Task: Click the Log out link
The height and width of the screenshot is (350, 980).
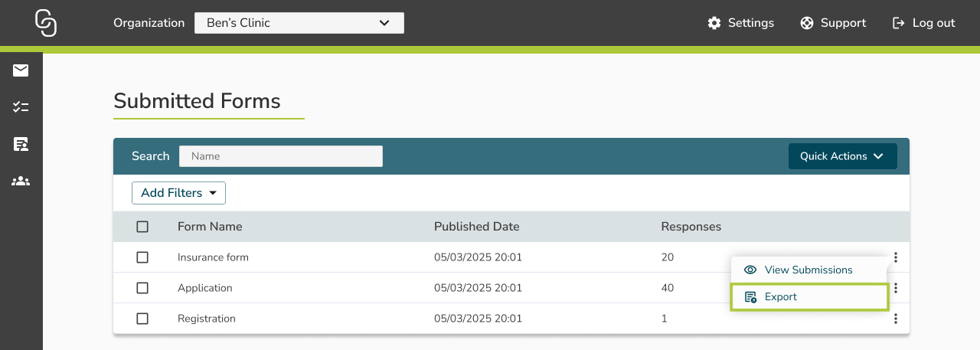Action: 924,23
